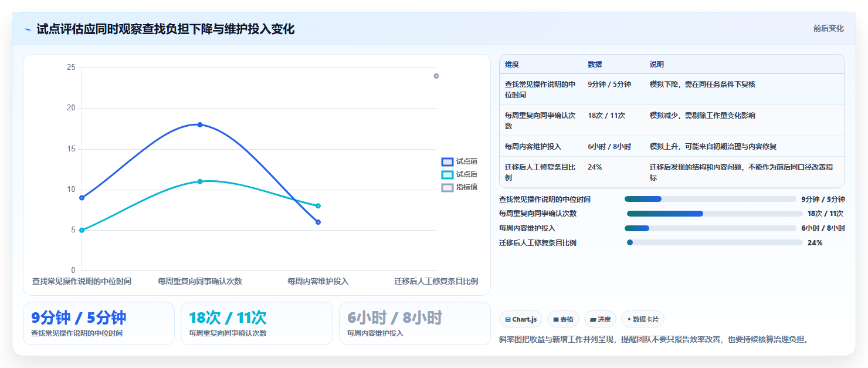Select table cell 模拟上升，可能来自初期治理与内容修复

(713, 146)
